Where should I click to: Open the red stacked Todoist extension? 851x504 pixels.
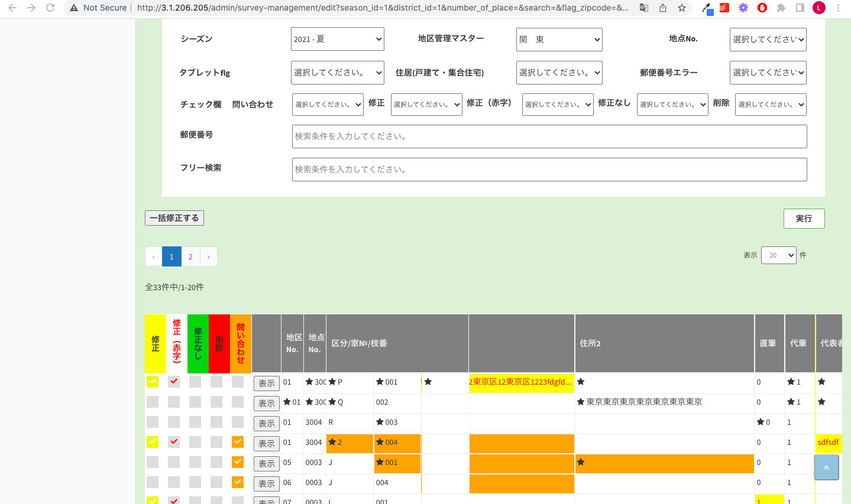pyautogui.click(x=724, y=8)
